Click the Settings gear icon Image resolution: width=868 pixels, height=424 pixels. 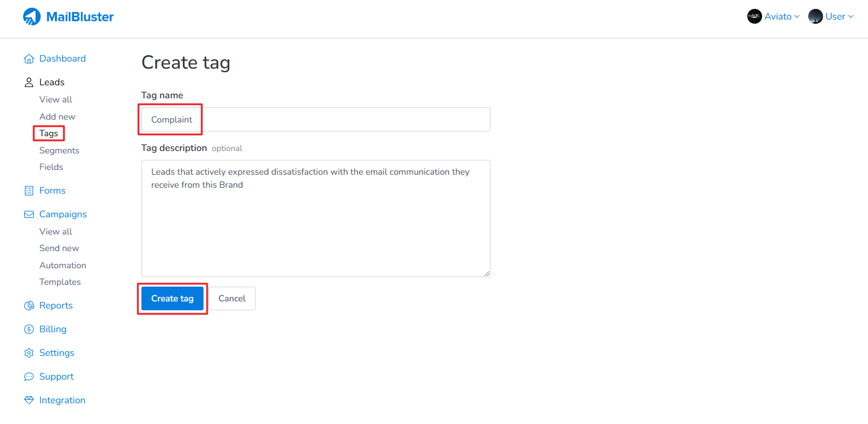[x=28, y=353]
